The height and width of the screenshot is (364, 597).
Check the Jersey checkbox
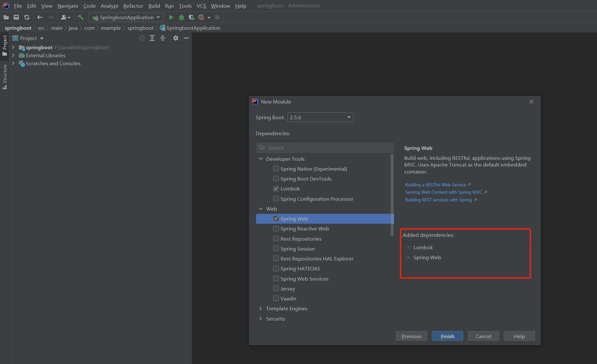(276, 288)
